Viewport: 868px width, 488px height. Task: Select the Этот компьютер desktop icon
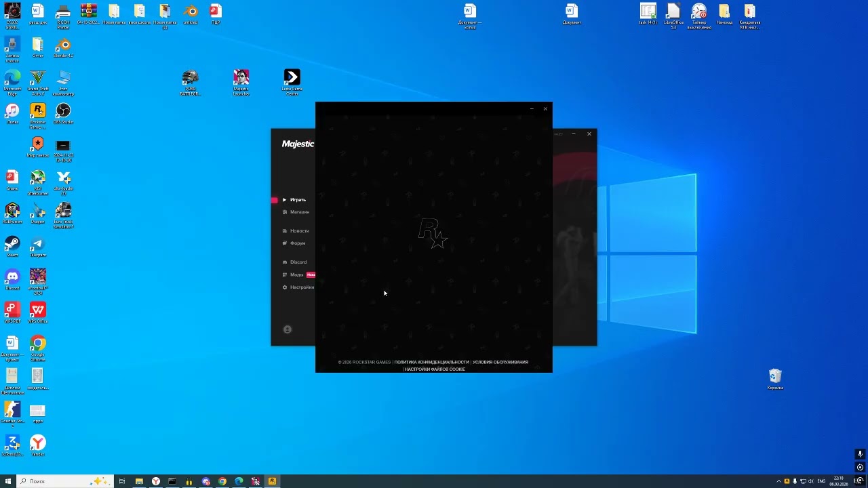63,82
